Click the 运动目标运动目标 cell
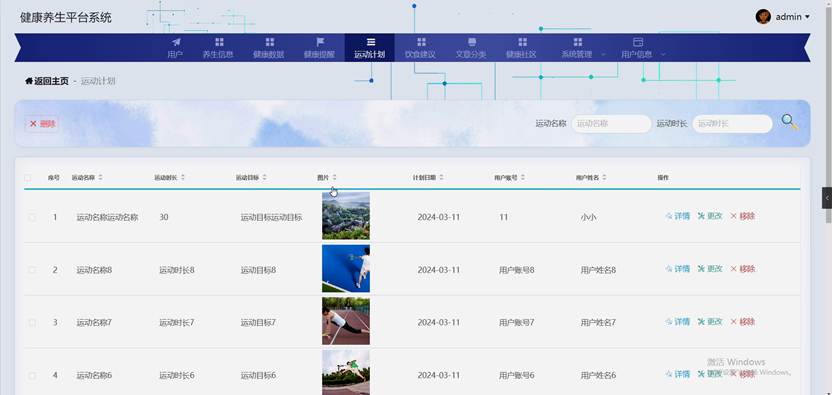 (271, 217)
